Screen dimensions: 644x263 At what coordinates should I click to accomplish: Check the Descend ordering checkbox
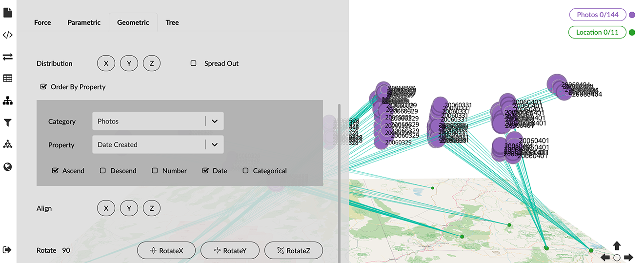click(x=103, y=171)
